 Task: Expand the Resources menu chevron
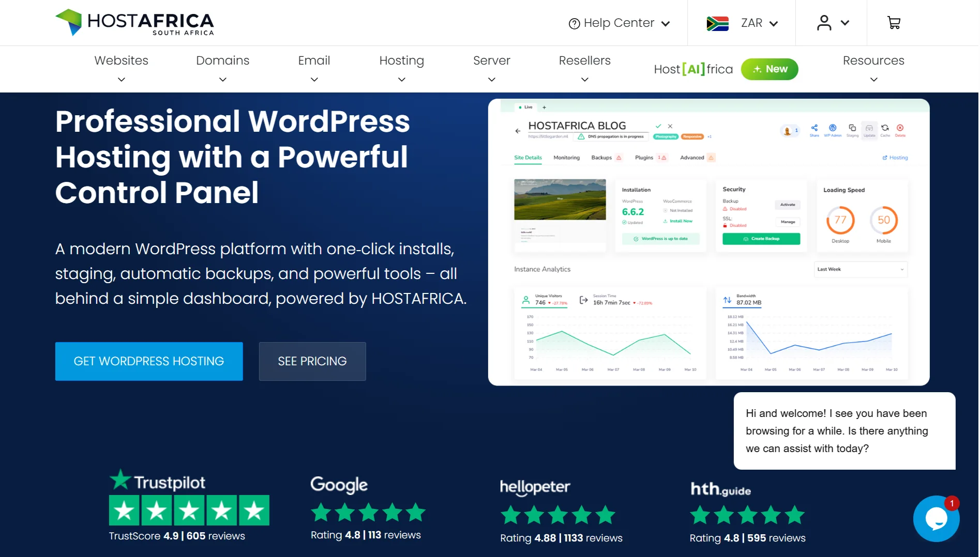tap(874, 80)
